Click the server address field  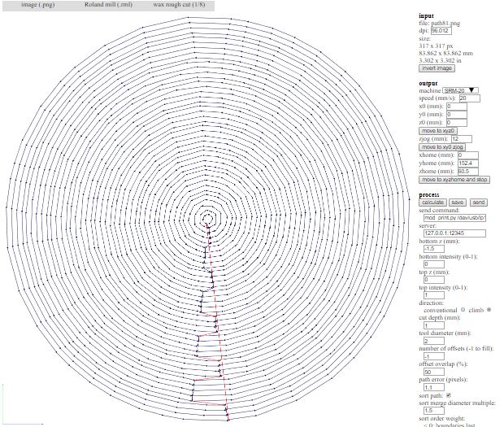[454, 233]
